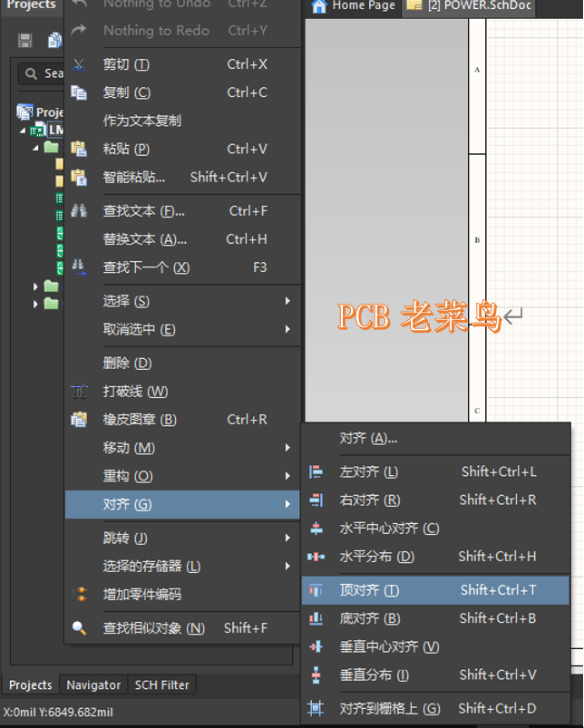Click the Align Bottom (底对齐) icon
Image resolution: width=584 pixels, height=728 pixels.
316,618
